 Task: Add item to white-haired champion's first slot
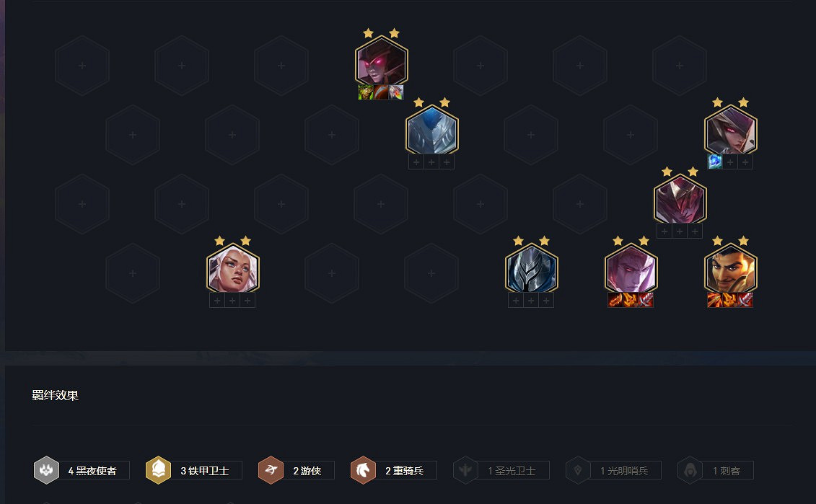tap(218, 301)
